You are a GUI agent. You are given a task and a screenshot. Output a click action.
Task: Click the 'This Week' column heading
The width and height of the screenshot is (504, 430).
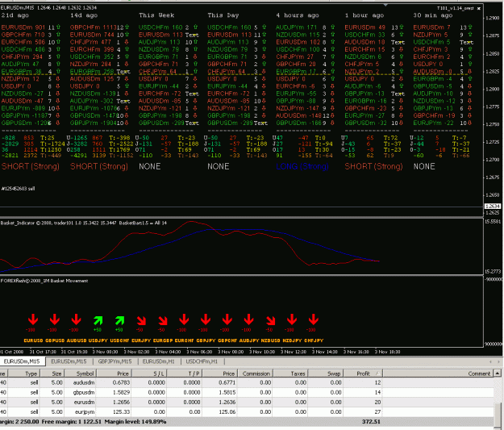click(156, 15)
